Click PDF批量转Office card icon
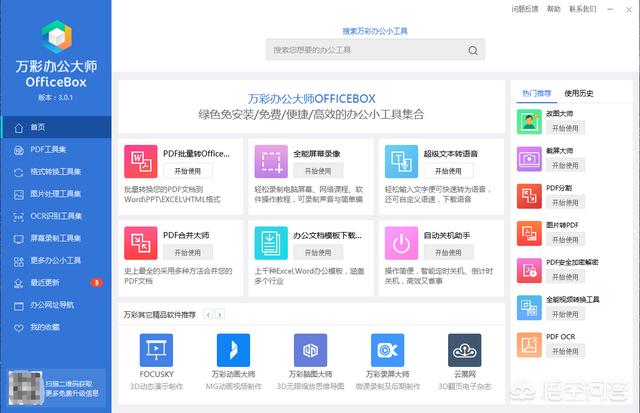The image size is (640, 413). coord(141,161)
